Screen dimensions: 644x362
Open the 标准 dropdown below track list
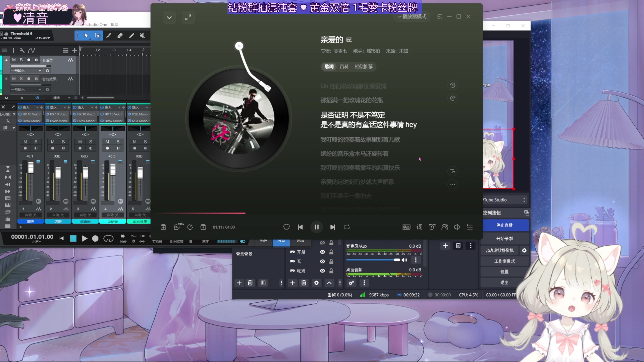tap(62, 98)
